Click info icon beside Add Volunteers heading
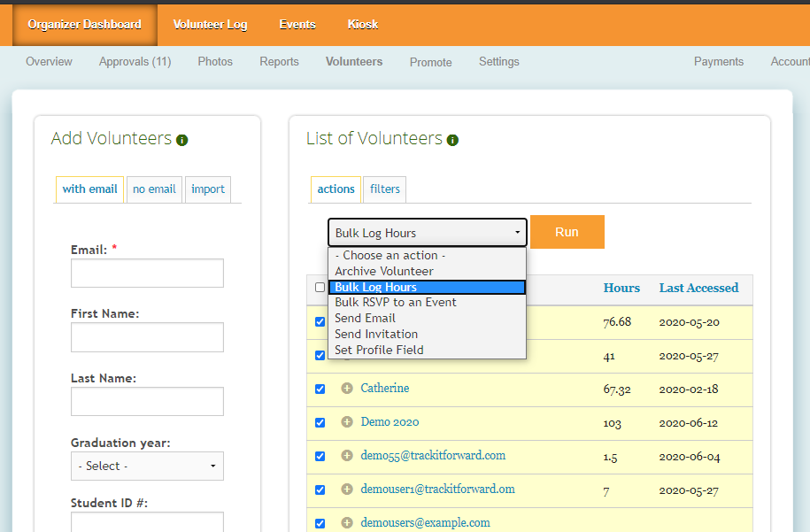Screen dimensions: 810x532 click(182, 140)
